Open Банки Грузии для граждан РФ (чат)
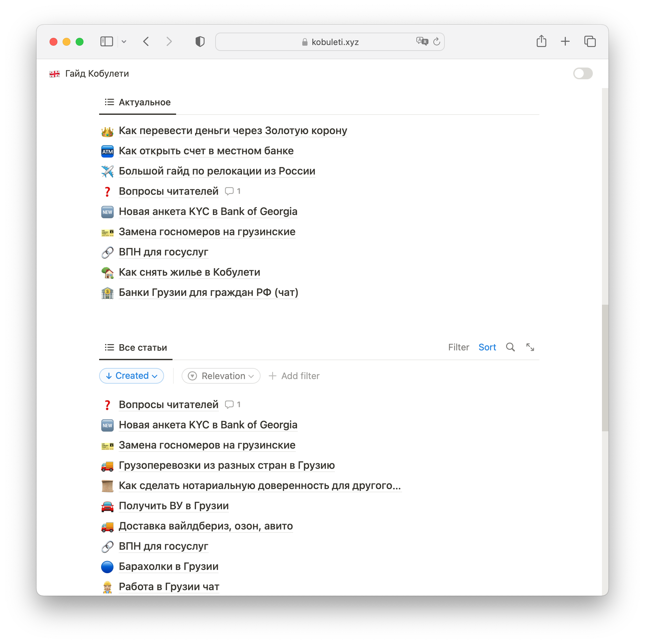This screenshot has width=645, height=644. [x=209, y=293]
